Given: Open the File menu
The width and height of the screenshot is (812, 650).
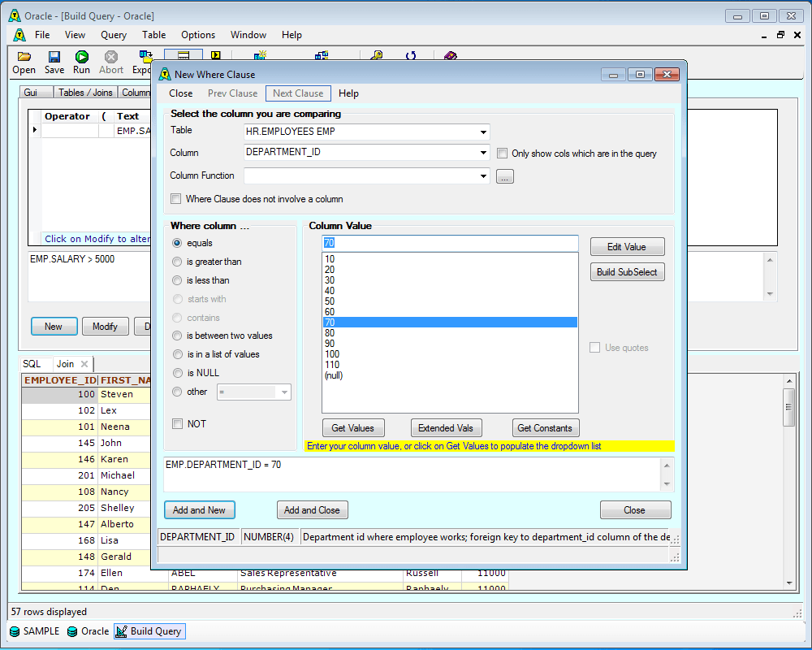Looking at the screenshot, I should click(x=42, y=35).
